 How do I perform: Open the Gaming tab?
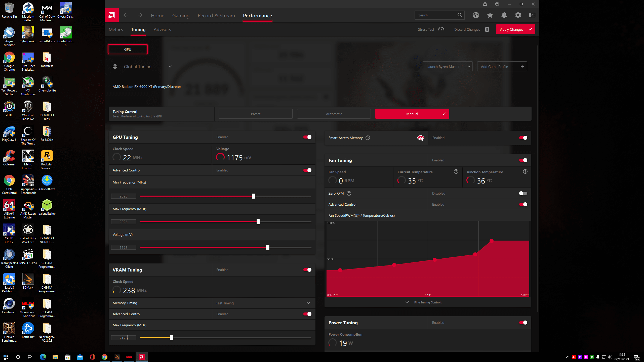point(181,16)
